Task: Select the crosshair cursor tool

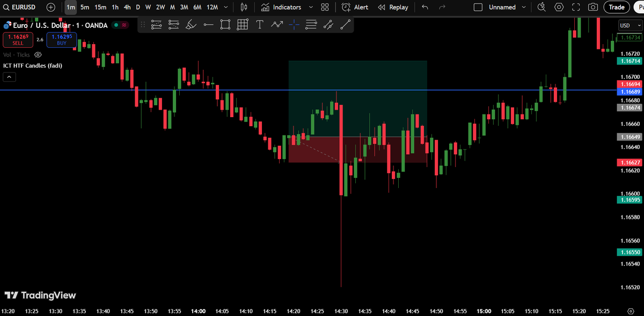Action: tap(293, 24)
